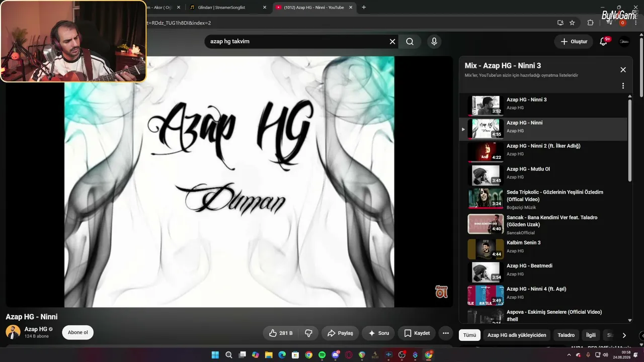Select the İlgili filter chip

coord(591,335)
